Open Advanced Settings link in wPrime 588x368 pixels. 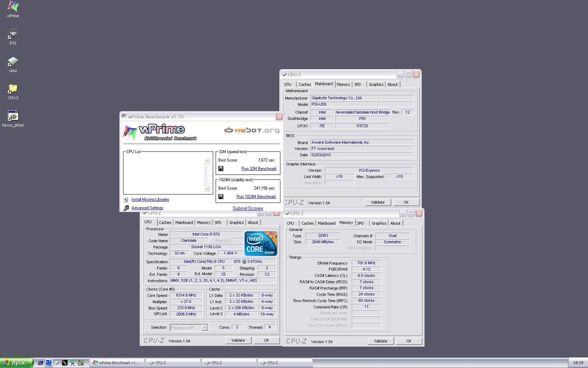147,208
